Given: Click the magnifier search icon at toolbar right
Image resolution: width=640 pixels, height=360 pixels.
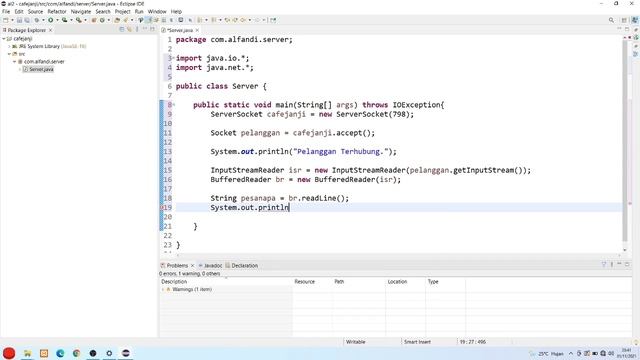Looking at the screenshot, I should pyautogui.click(x=611, y=20).
